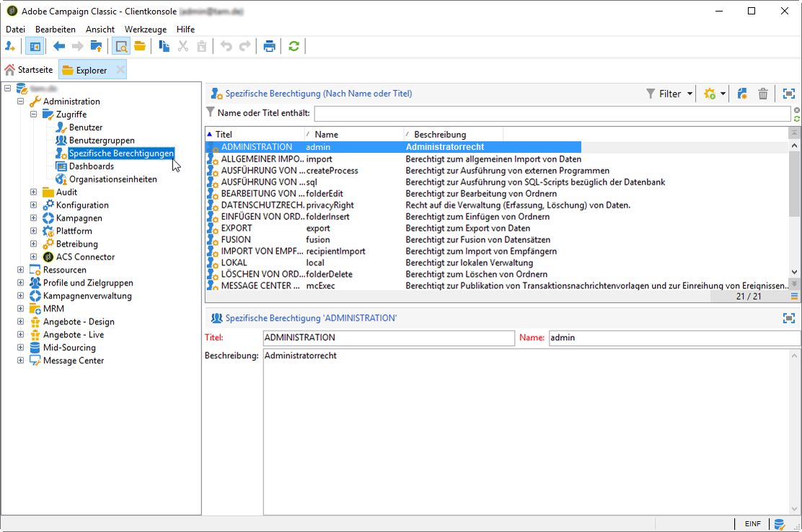Click the Name oder Titel enthält field
Screen dimensions: 802x532
pos(552,113)
